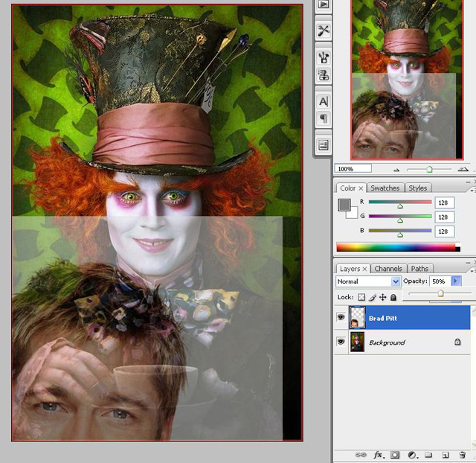Switch to the Paths tab
This screenshot has width=476, height=463.
419,269
